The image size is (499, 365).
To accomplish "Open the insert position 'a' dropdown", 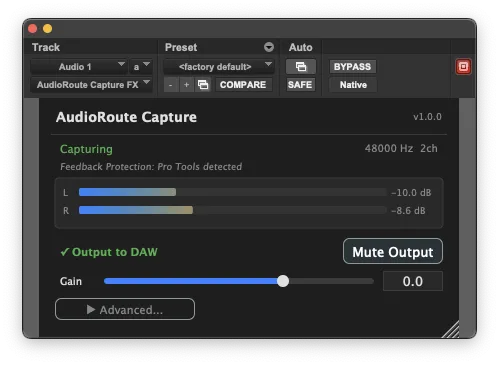I will click(141, 67).
